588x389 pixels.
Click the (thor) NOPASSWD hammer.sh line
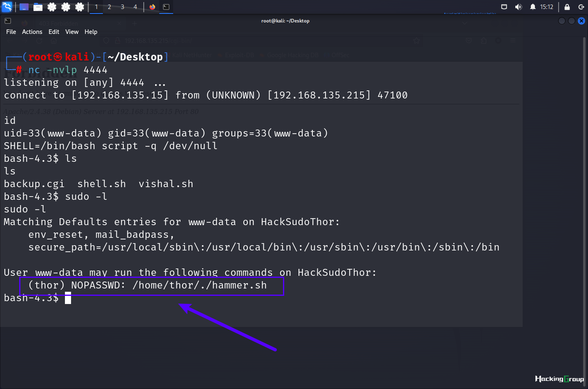[x=147, y=285]
